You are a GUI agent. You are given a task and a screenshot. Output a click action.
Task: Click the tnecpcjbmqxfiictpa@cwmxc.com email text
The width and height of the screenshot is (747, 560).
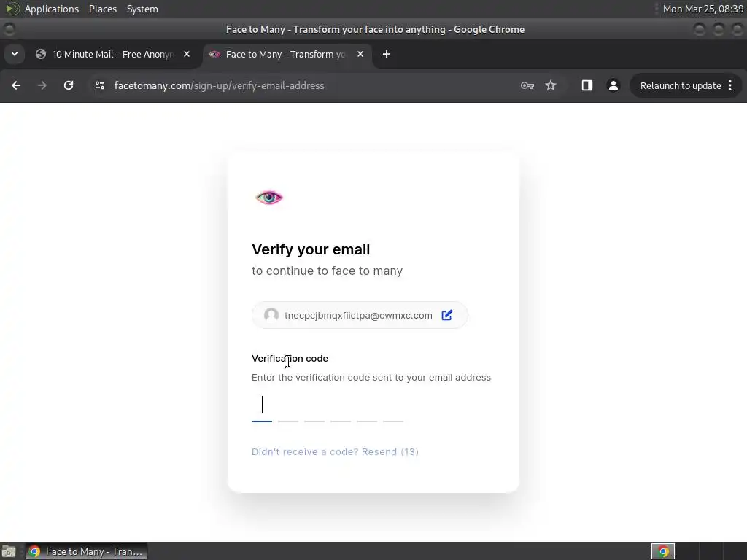click(x=358, y=315)
